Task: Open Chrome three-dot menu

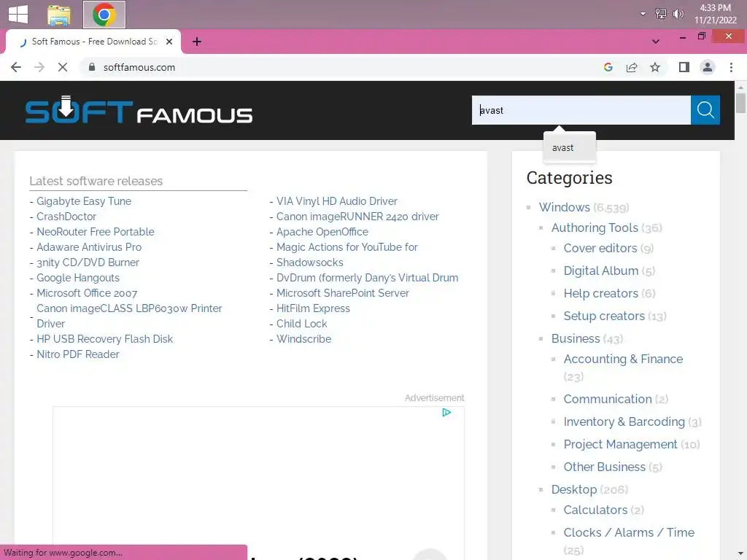Action: tap(731, 67)
